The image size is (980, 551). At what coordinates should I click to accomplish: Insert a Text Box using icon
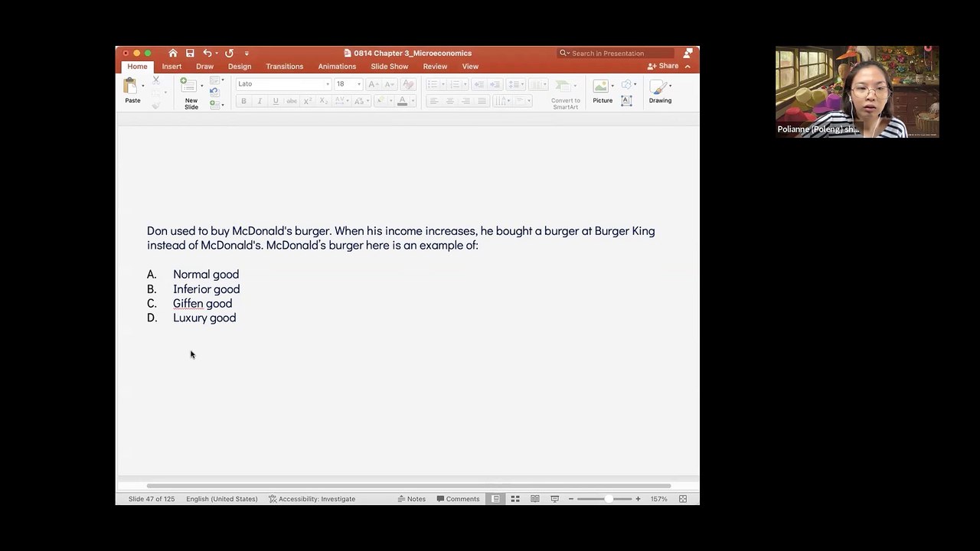point(626,101)
